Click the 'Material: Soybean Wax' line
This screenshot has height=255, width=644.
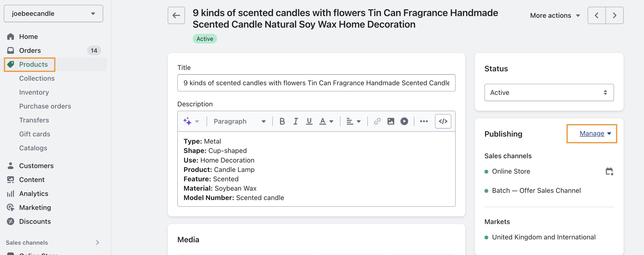coord(220,188)
